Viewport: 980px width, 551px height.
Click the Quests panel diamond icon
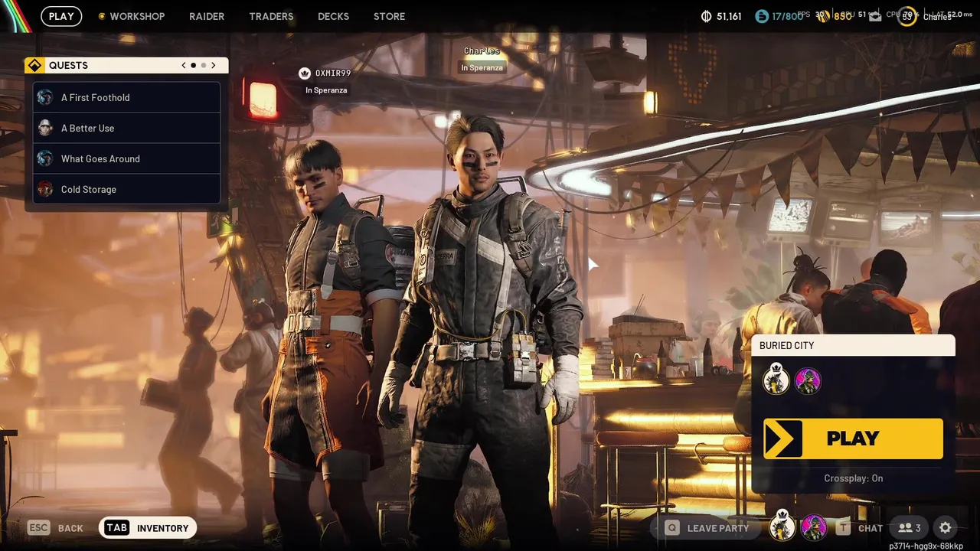tap(34, 65)
